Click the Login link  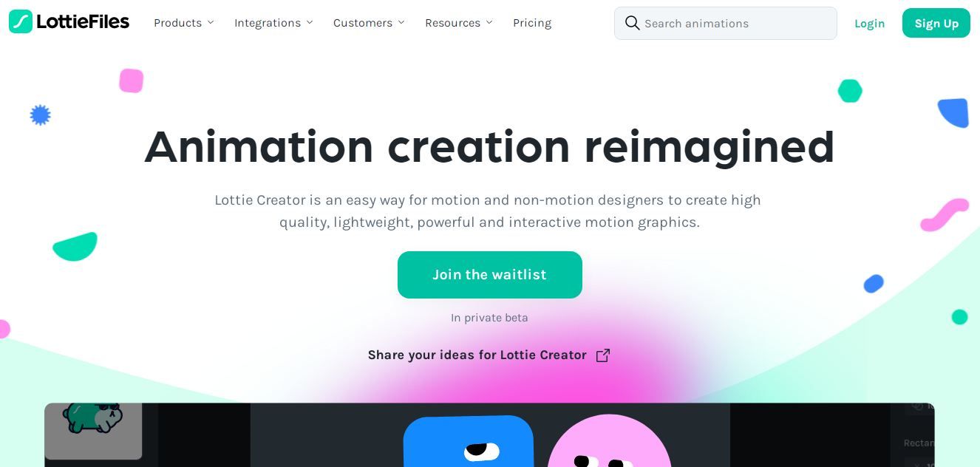pos(869,24)
